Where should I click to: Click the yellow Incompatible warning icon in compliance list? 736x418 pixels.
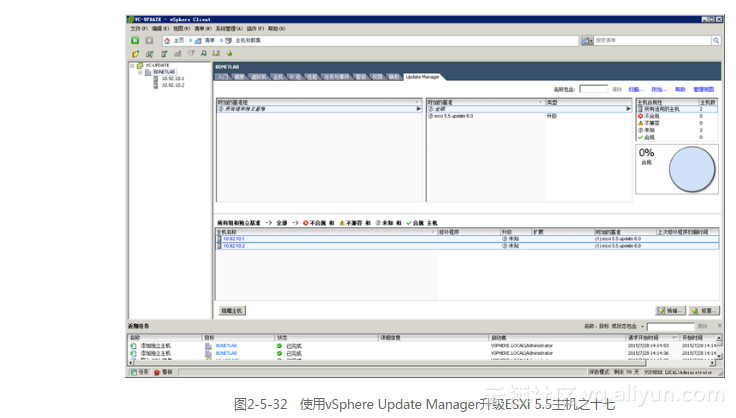641,123
